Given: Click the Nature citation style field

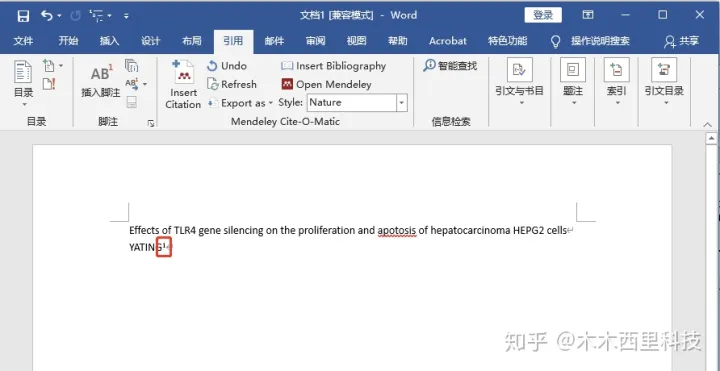Looking at the screenshot, I should pyautogui.click(x=352, y=103).
